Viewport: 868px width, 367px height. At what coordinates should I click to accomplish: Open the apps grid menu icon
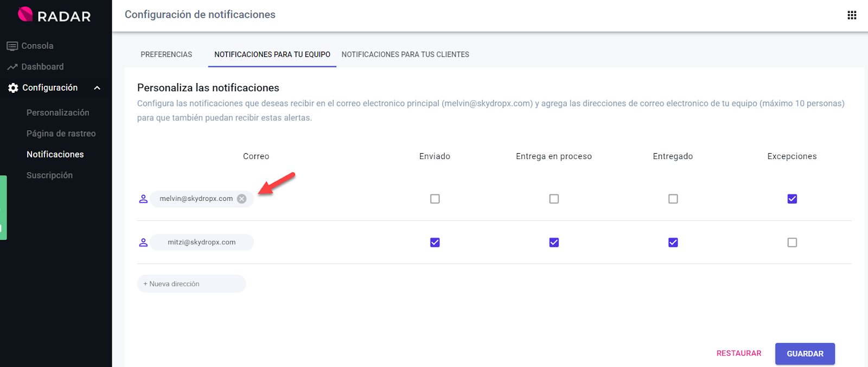pyautogui.click(x=852, y=15)
